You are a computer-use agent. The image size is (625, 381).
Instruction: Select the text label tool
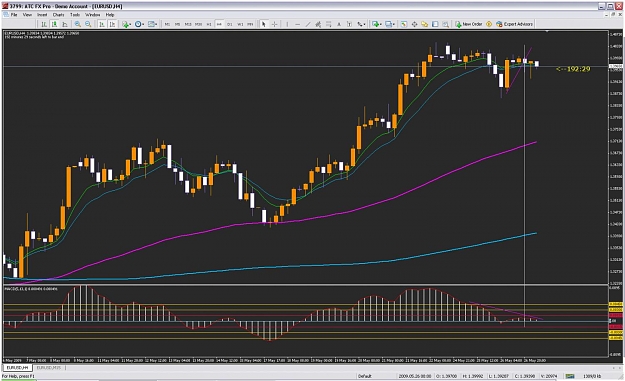point(349,24)
